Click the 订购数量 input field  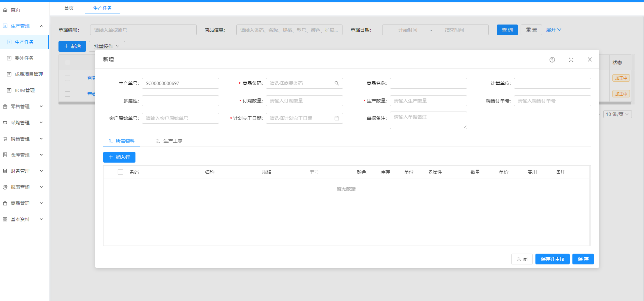pos(305,101)
